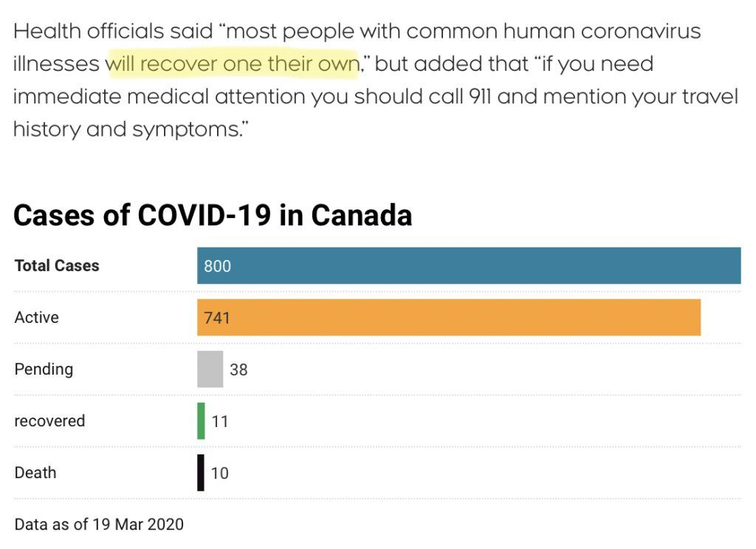
Task: Click the 741 value in the orange bar
Action: click(218, 318)
